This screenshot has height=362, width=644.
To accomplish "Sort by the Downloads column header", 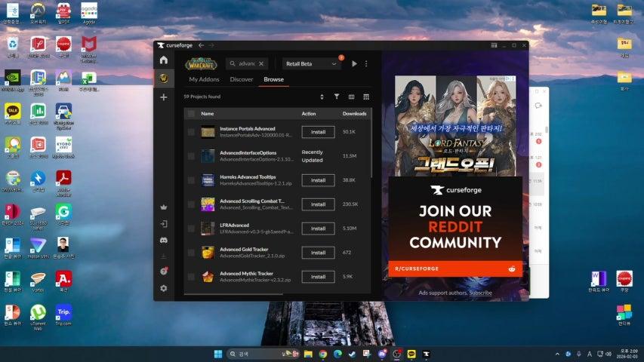I will [x=354, y=114].
